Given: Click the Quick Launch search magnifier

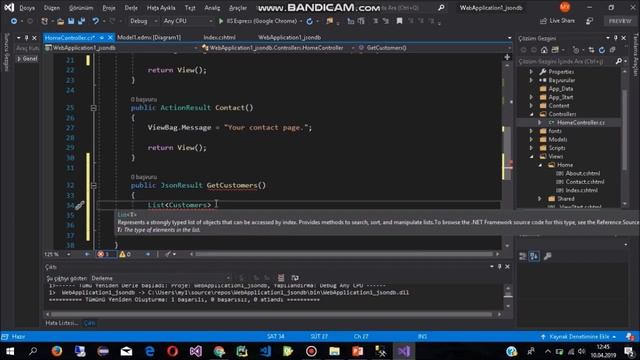Looking at the screenshot, I should click(x=441, y=8).
